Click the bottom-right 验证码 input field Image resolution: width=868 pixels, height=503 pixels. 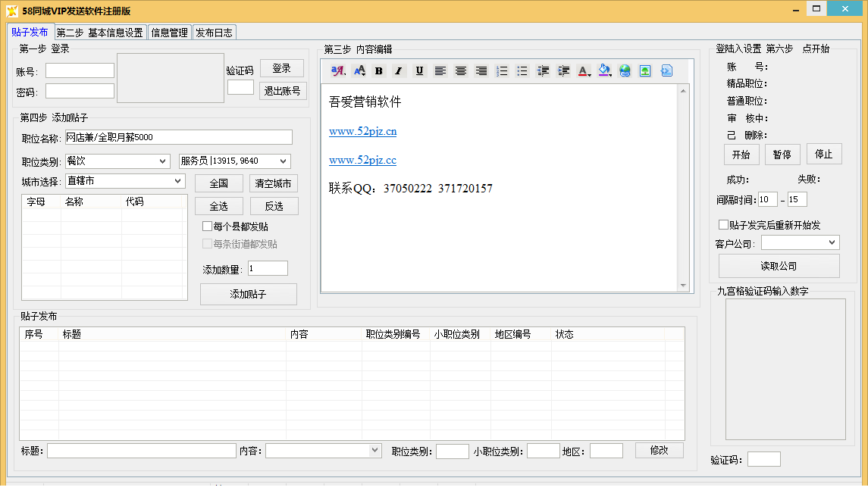point(764,459)
